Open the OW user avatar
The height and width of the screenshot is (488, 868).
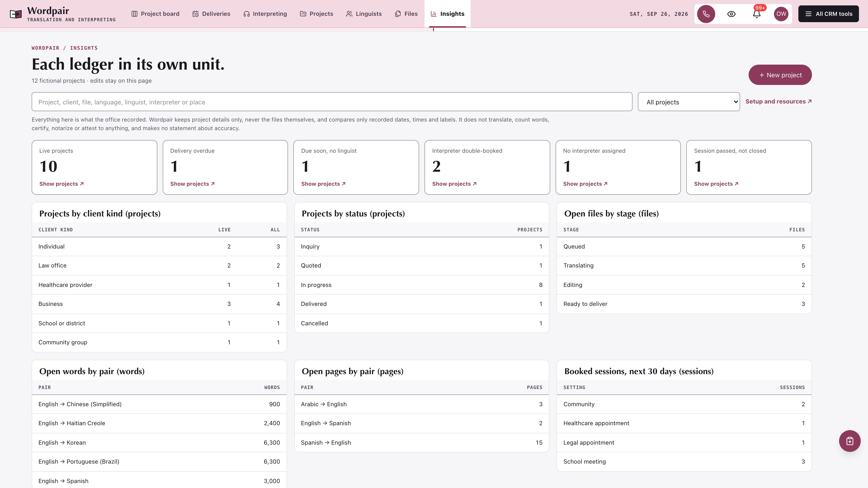[781, 14]
